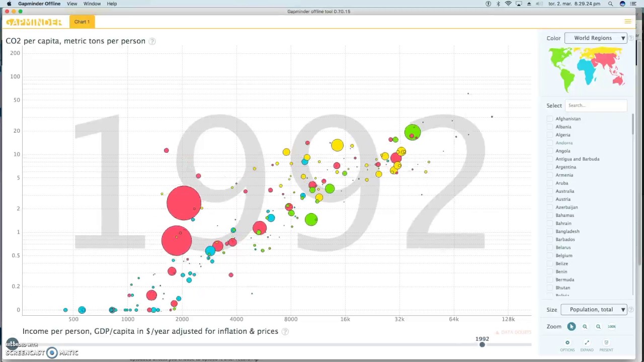Image resolution: width=644 pixels, height=362 pixels.
Task: Tick the Armenia checkbox
Action: click(x=550, y=175)
